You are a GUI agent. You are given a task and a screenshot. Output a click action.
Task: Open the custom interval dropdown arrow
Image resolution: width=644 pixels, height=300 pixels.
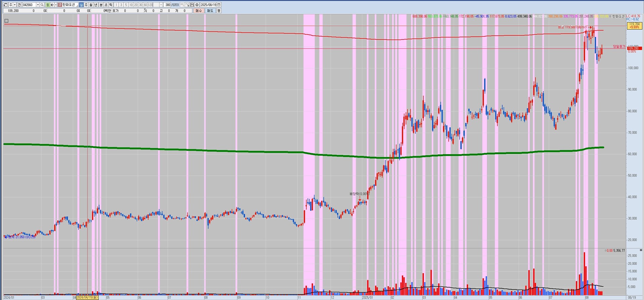161,5
